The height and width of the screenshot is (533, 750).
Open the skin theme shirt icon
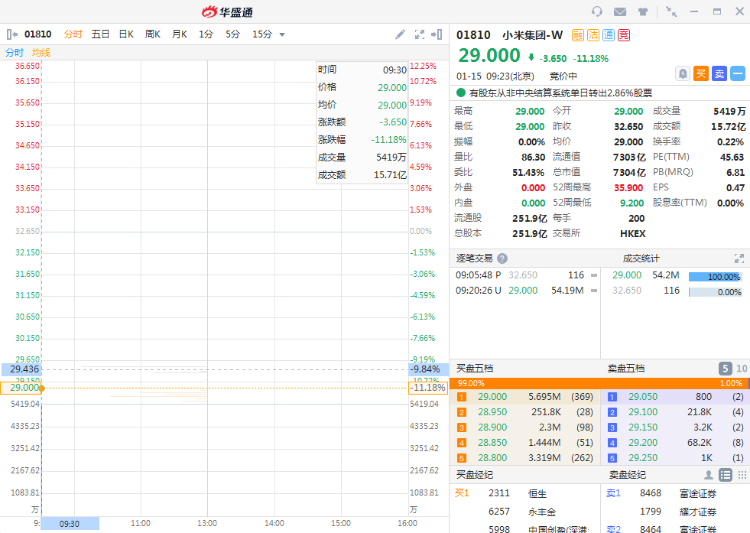point(643,11)
